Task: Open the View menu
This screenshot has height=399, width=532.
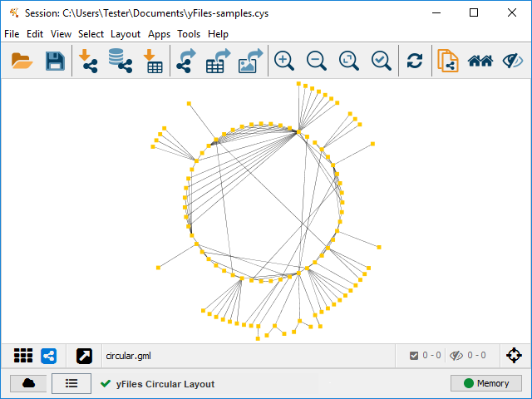Action: 61,34
